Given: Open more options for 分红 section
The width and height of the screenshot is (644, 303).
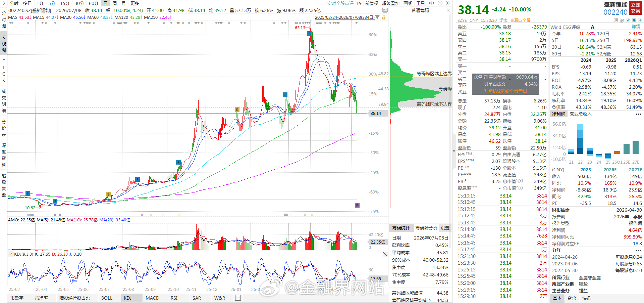Looking at the screenshot, I should [638, 250].
